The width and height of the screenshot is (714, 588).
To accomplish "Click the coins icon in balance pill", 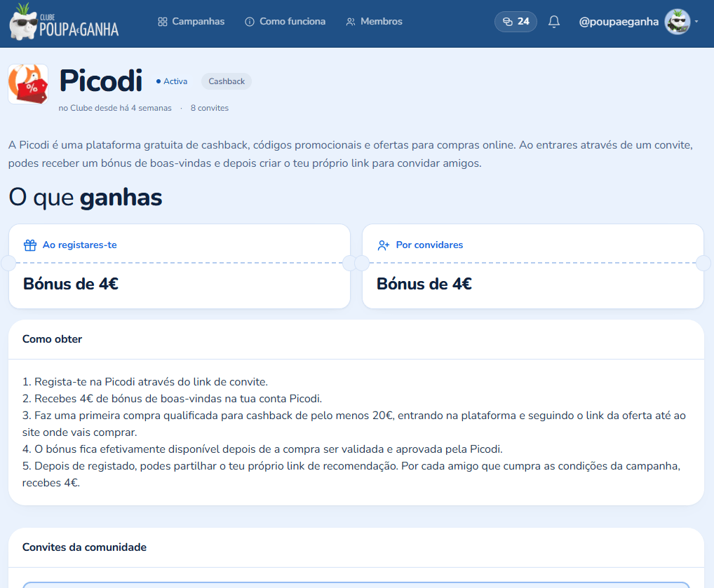I will point(507,22).
